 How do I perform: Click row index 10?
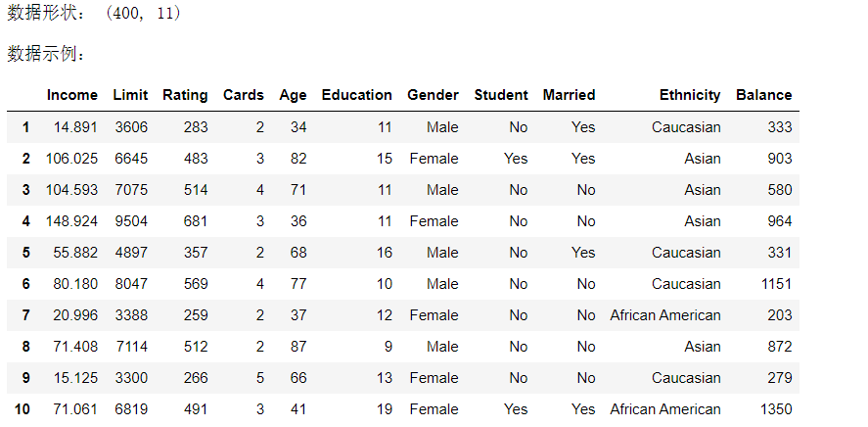pos(23,409)
